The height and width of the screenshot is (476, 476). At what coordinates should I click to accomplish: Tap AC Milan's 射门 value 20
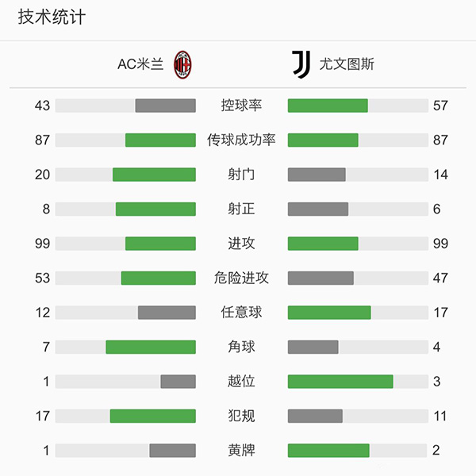[x=42, y=175]
